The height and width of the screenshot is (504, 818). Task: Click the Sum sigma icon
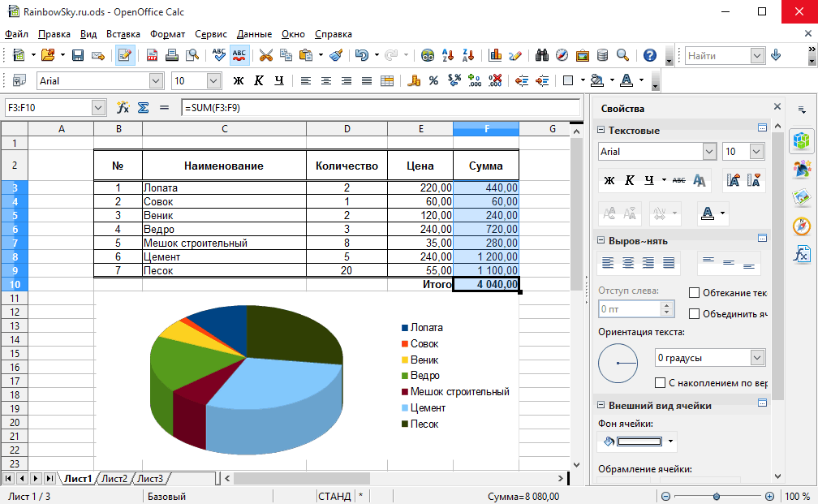click(144, 107)
